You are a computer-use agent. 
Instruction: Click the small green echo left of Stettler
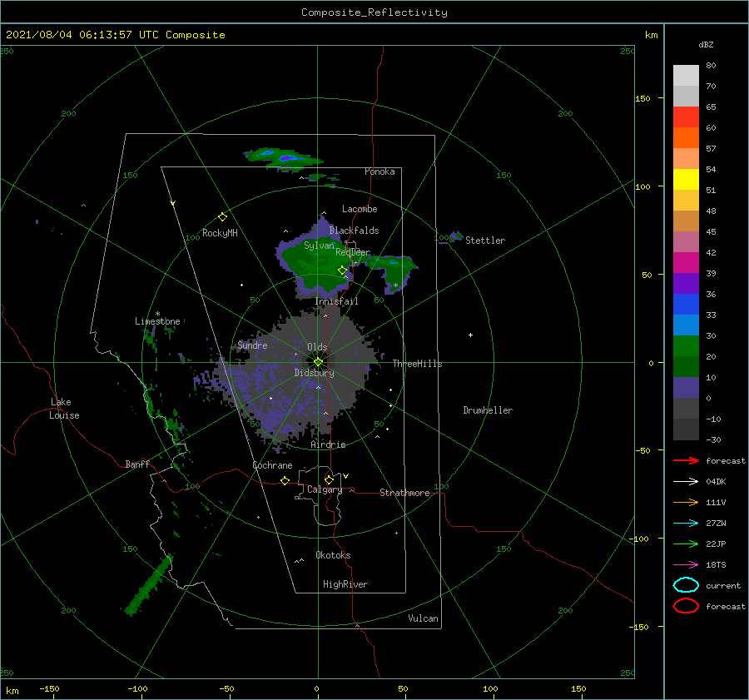coord(455,236)
